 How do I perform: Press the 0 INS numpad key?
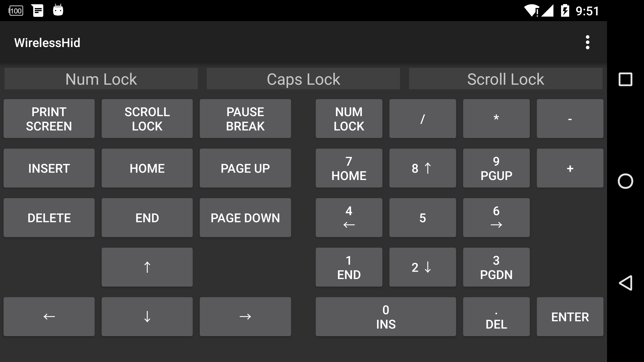(x=386, y=316)
